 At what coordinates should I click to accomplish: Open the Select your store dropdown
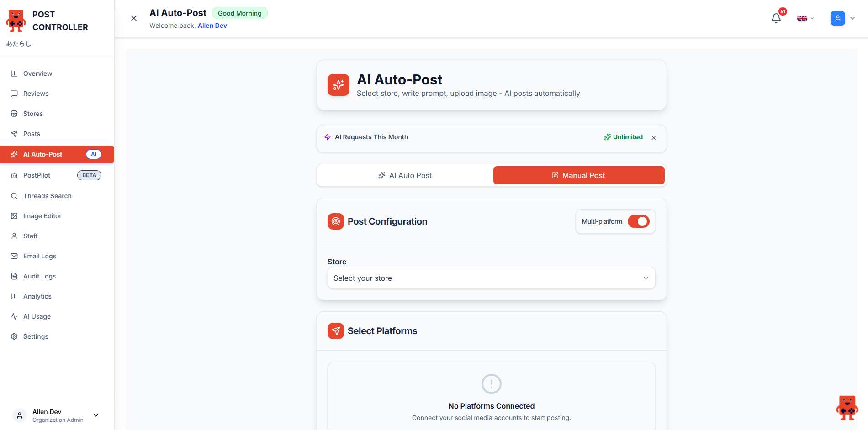[491, 278]
